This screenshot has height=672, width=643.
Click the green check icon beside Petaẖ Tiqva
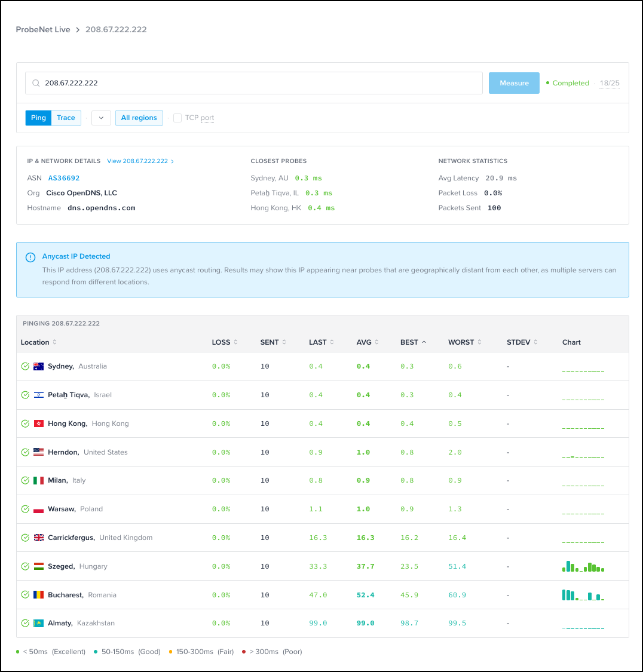[25, 395]
